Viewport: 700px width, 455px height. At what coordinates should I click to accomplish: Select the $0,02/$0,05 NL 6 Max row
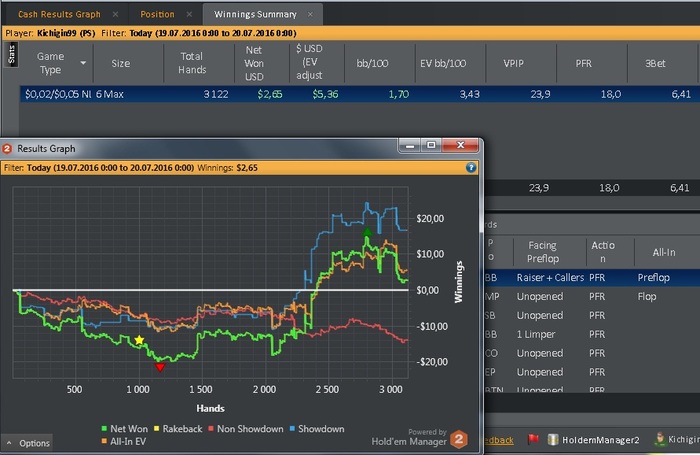tap(359, 94)
